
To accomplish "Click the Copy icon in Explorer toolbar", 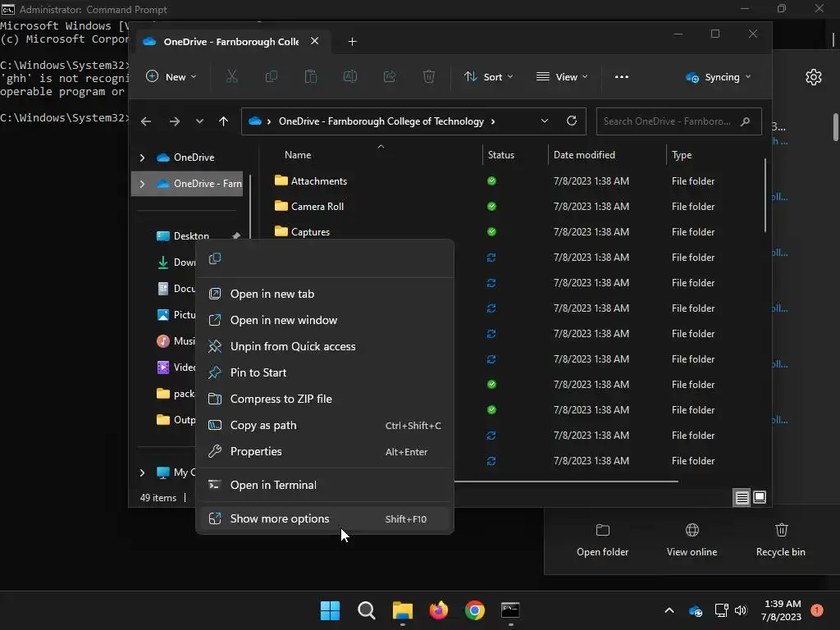I will click(x=271, y=76).
